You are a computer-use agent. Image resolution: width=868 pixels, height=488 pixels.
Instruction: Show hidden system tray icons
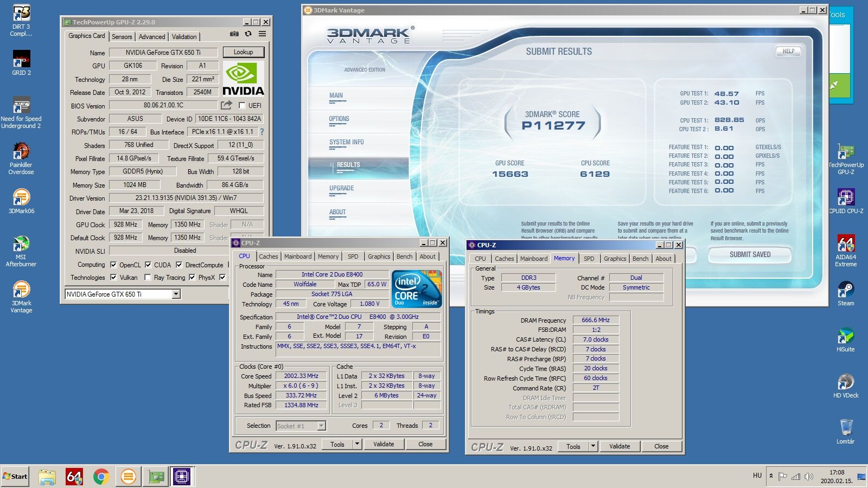771,476
